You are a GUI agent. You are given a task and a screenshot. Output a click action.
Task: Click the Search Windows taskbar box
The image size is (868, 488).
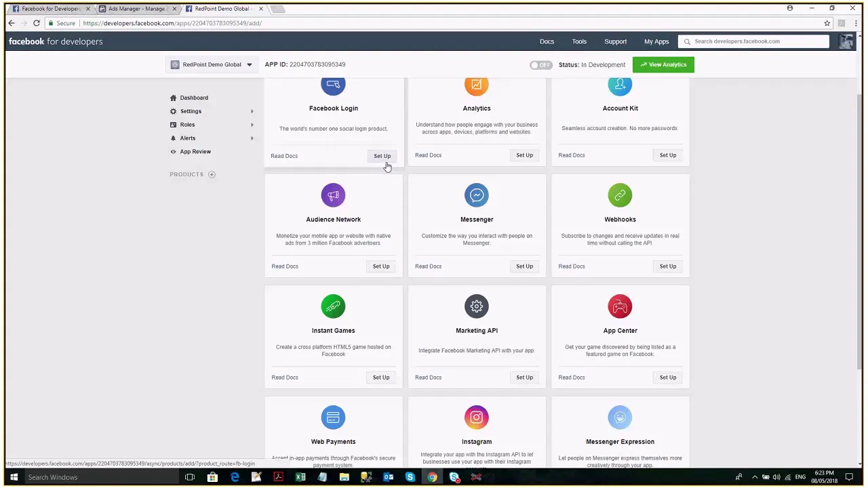(102, 477)
